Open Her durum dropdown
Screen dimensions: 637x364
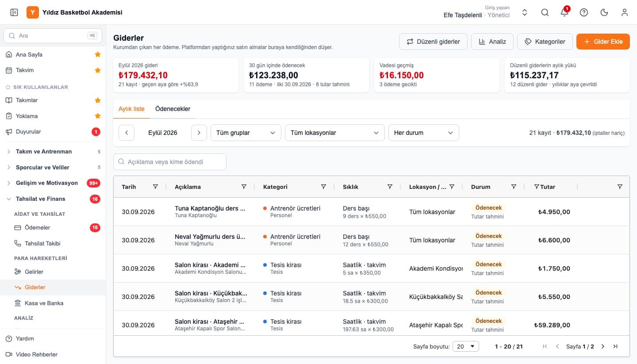[x=424, y=133]
